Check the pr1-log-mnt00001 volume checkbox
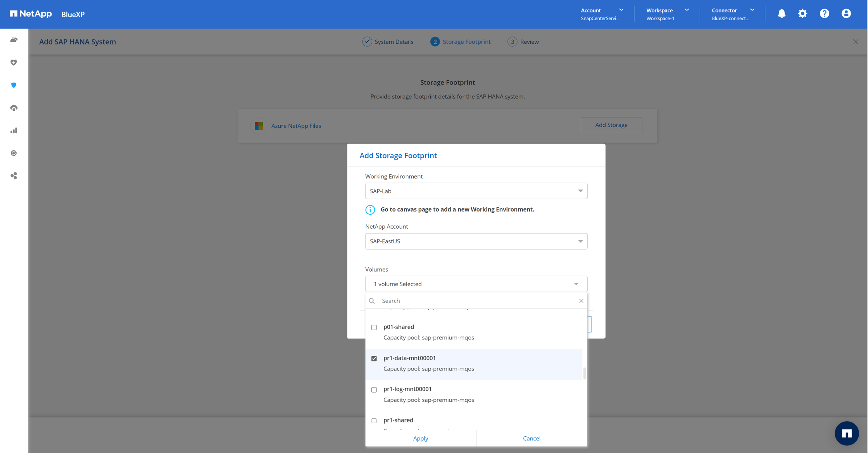Image resolution: width=868 pixels, height=453 pixels. [x=374, y=390]
